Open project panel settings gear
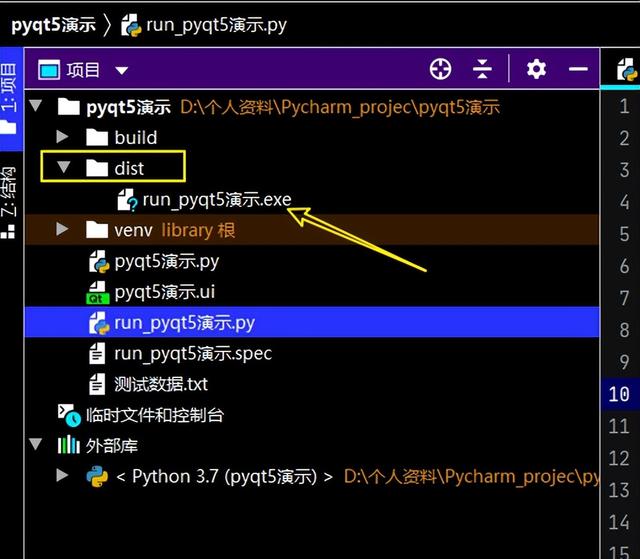640x559 pixels. (x=536, y=69)
